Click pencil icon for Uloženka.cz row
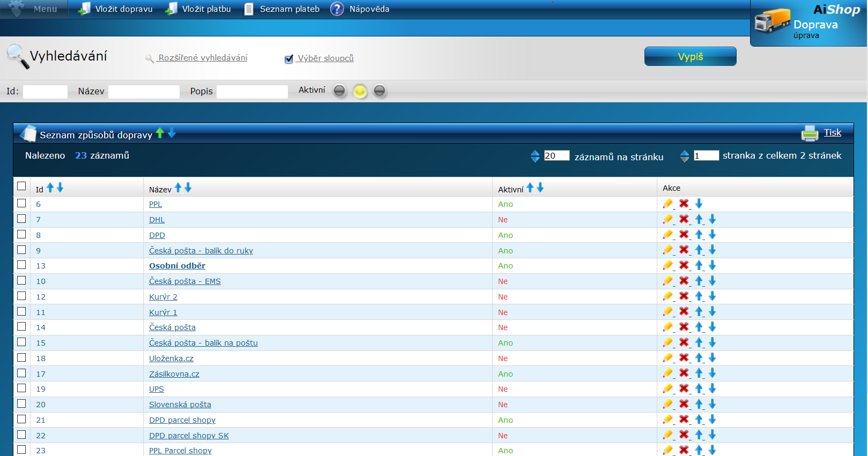The height and width of the screenshot is (456, 868). pyautogui.click(x=667, y=358)
